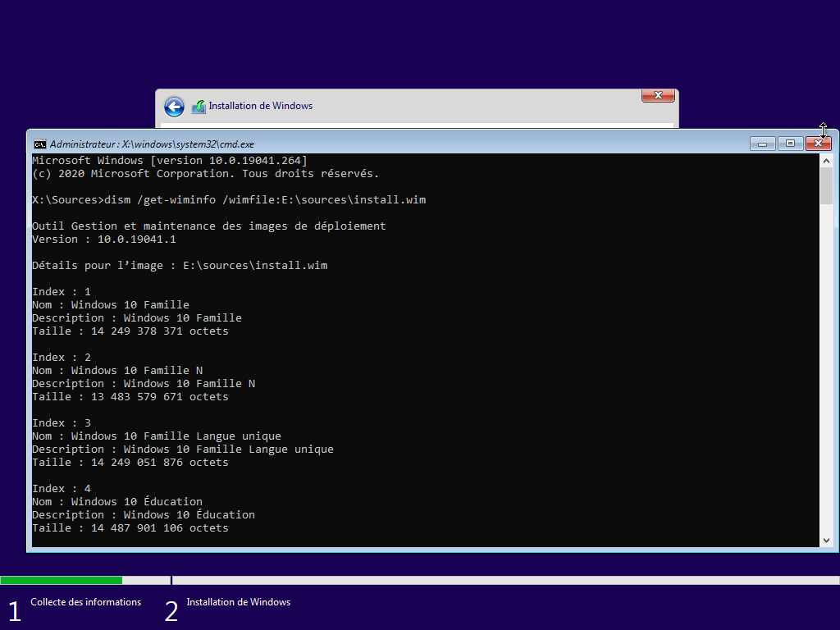This screenshot has height=630, width=840.
Task: Click 'Taille : 14 249 051 876 octets'
Action: pos(130,463)
